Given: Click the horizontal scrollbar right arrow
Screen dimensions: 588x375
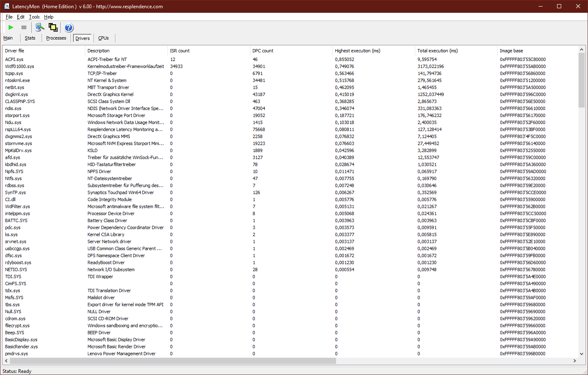Looking at the screenshot, I should [574, 361].
